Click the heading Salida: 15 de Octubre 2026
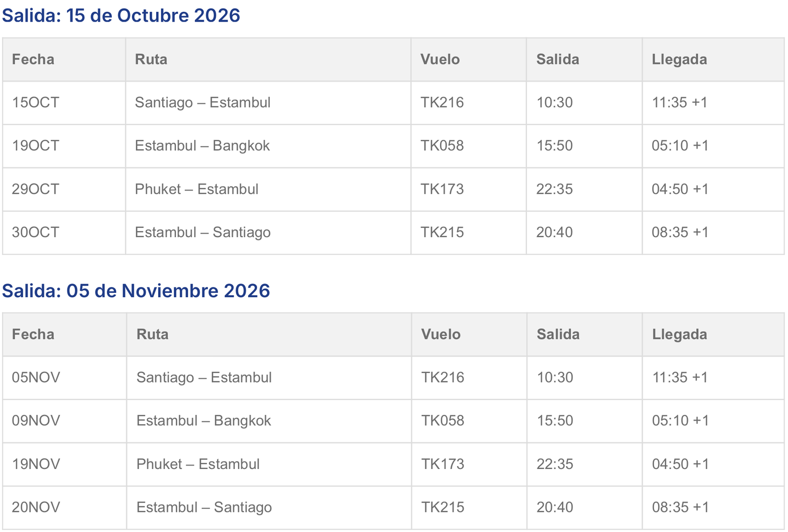 [x=121, y=16]
